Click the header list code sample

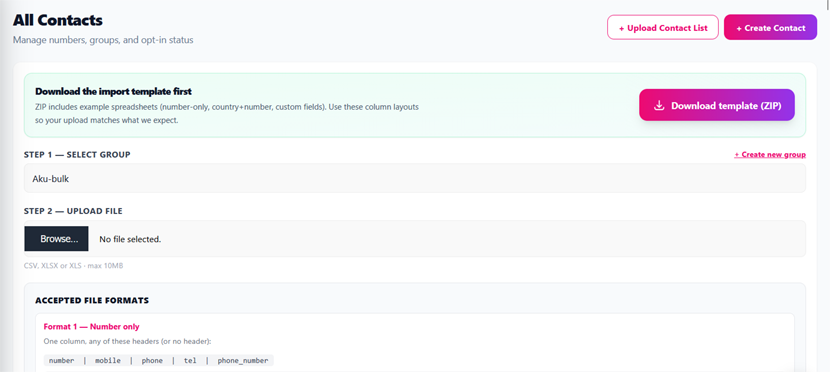(159, 361)
